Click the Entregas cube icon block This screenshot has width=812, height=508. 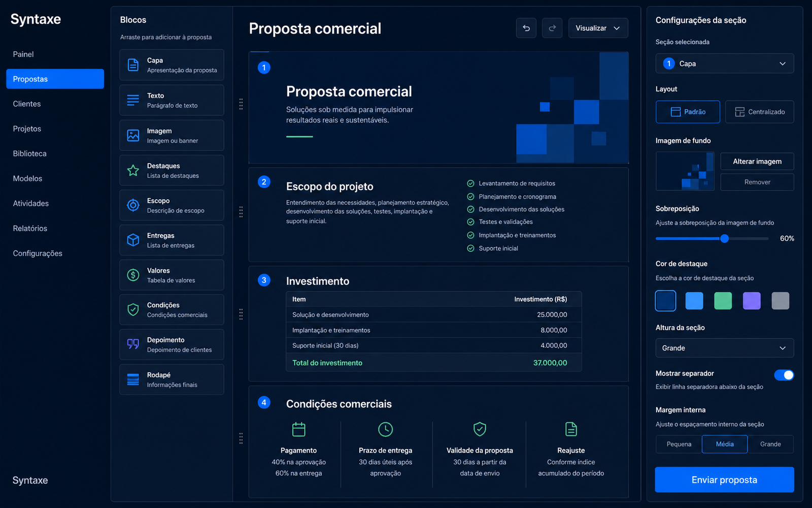172,240
